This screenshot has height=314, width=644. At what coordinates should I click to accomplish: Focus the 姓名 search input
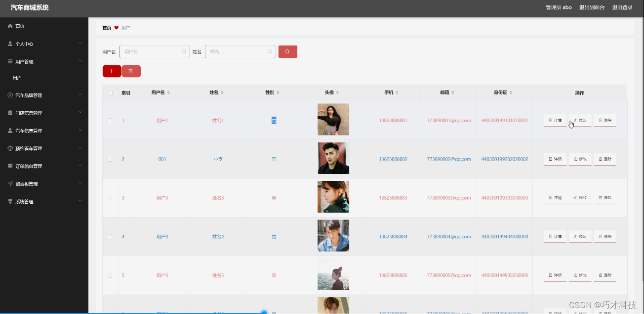pyautogui.click(x=240, y=51)
